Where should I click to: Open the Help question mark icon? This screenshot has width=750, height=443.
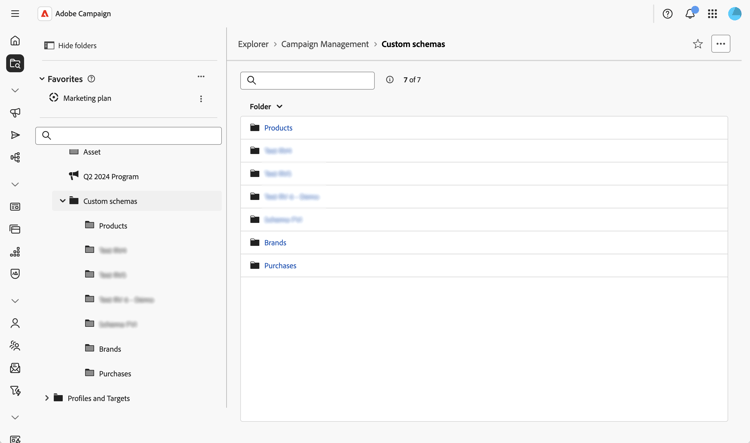point(668,14)
